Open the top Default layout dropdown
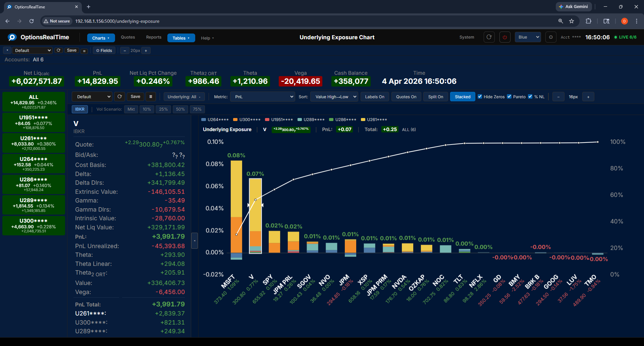This screenshot has width=644, height=346. [33, 50]
